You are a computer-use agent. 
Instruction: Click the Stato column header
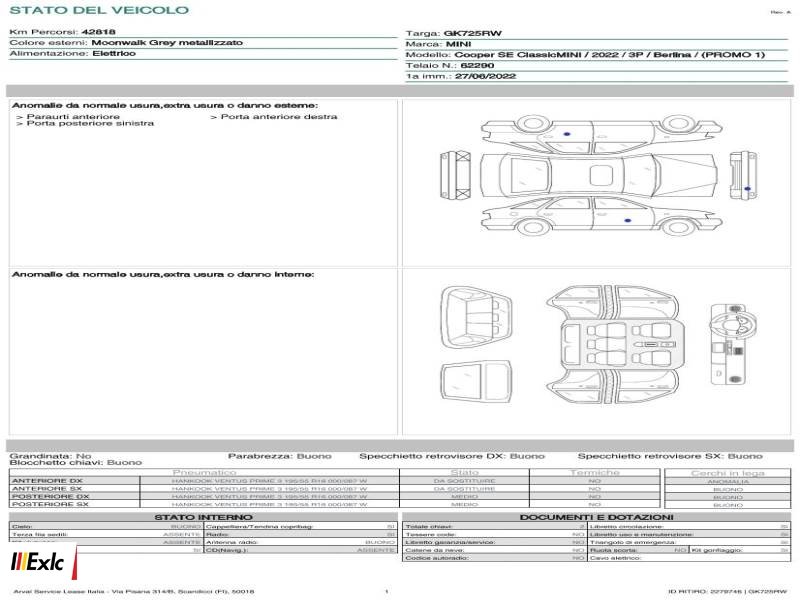point(464,472)
